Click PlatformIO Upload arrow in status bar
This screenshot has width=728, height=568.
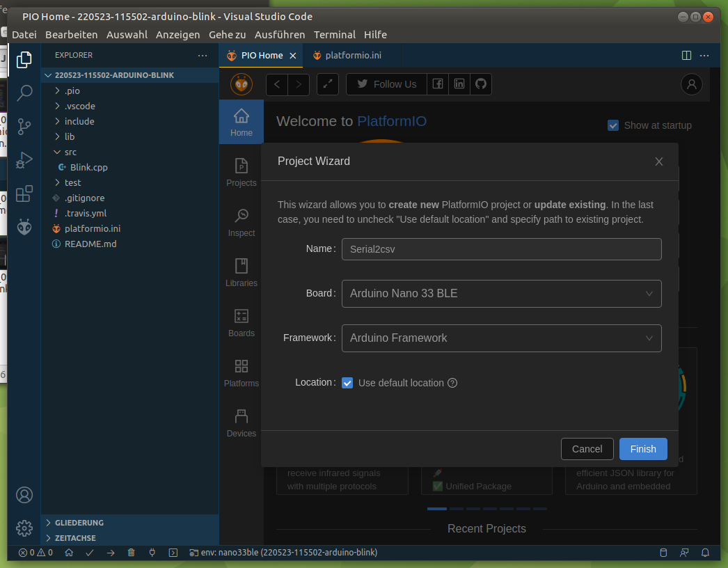[111, 553]
